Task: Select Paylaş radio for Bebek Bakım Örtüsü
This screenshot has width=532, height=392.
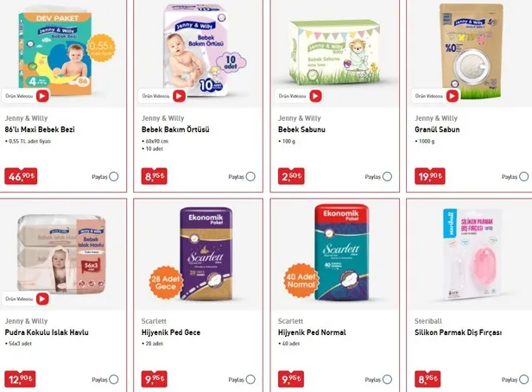Action: pyautogui.click(x=250, y=177)
